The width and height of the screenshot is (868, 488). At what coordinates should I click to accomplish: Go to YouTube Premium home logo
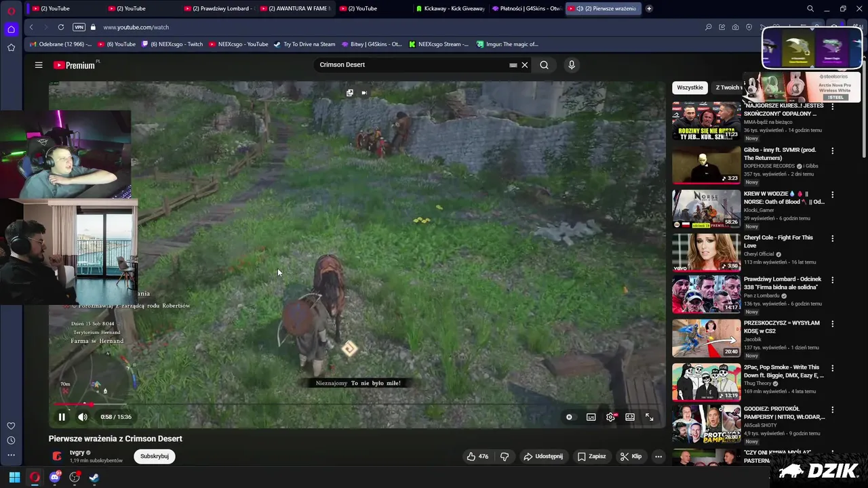pos(75,65)
